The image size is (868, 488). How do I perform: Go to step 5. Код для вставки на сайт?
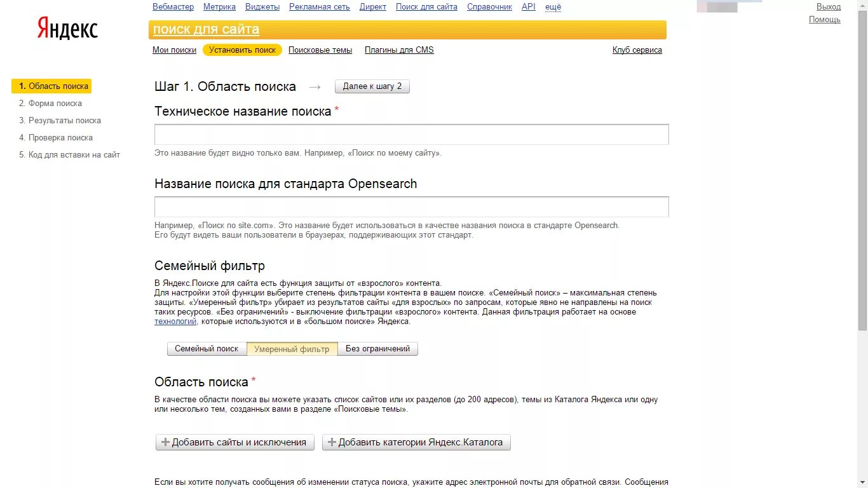point(69,155)
